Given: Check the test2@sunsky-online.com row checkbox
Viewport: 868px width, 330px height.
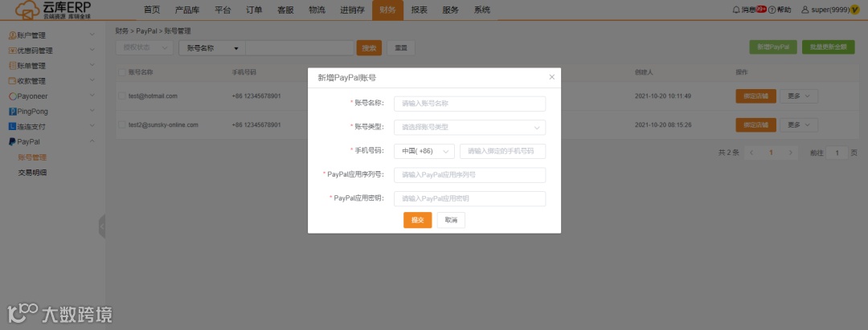Looking at the screenshot, I should pyautogui.click(x=122, y=125).
